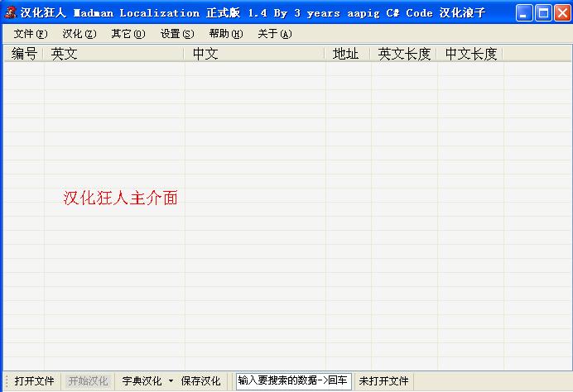Expand the 字典汉化 dropdown arrow
The width and height of the screenshot is (573, 392).
(x=171, y=381)
